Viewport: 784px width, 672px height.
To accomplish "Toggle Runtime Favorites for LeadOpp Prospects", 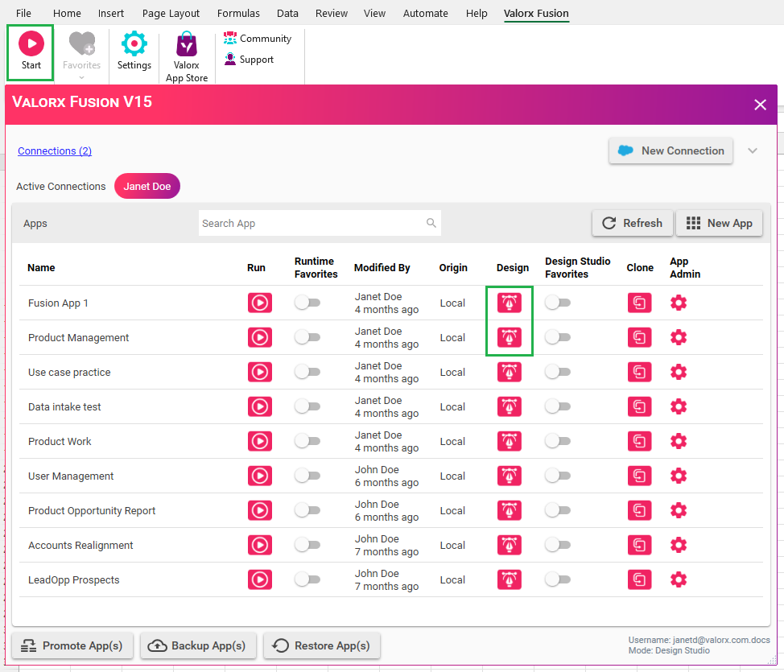I will tap(307, 579).
